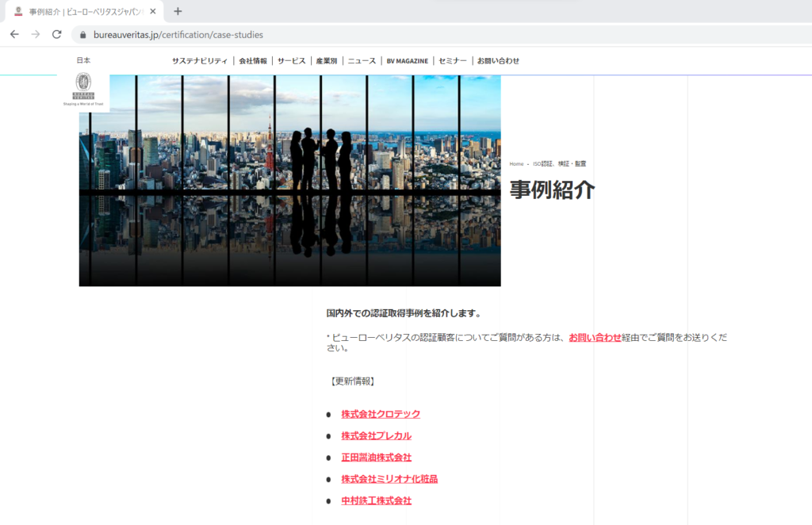Expand the サービス navigation menu
Image resolution: width=812 pixels, height=525 pixels.
(x=291, y=61)
